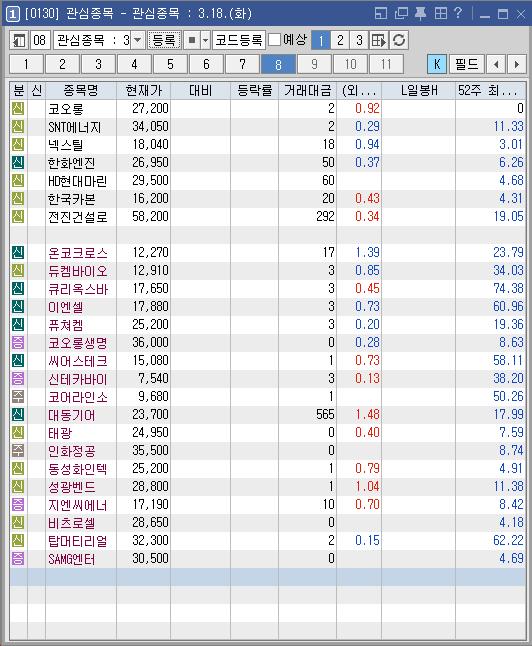The height and width of the screenshot is (646, 532).
Task: Switch to watchlist tab 7
Action: 242,64
